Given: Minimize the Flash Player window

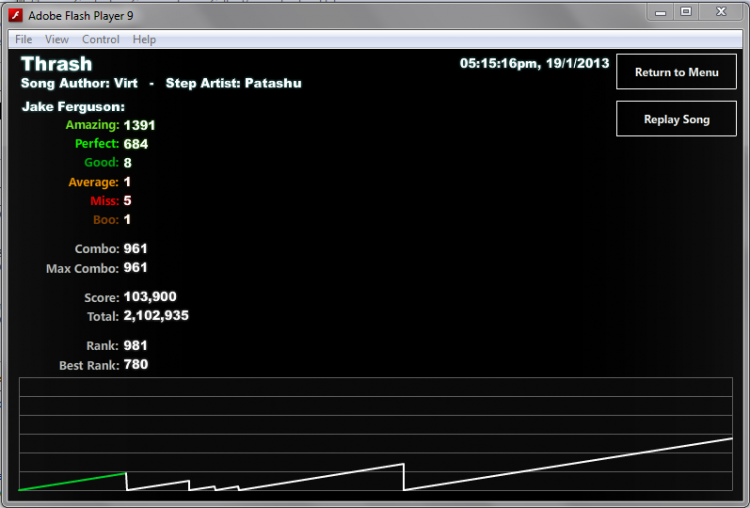Looking at the screenshot, I should coord(661,12).
